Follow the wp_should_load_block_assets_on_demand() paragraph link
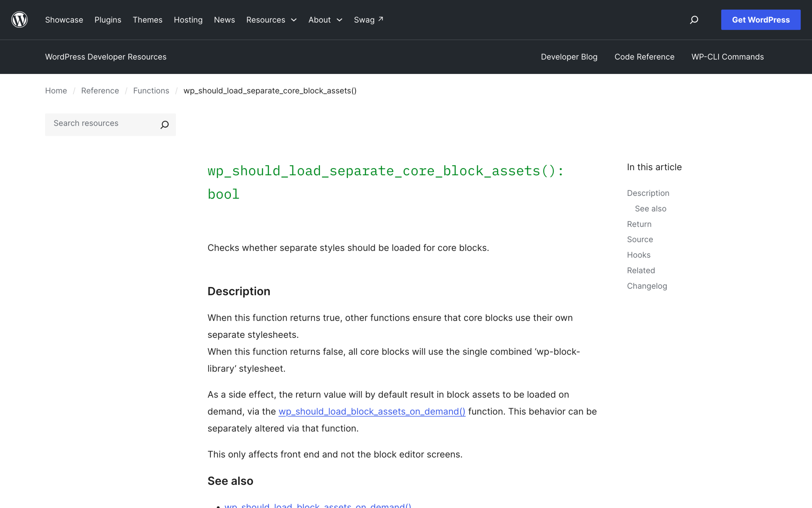Screen dimensions: 812x508 pyautogui.click(x=372, y=411)
